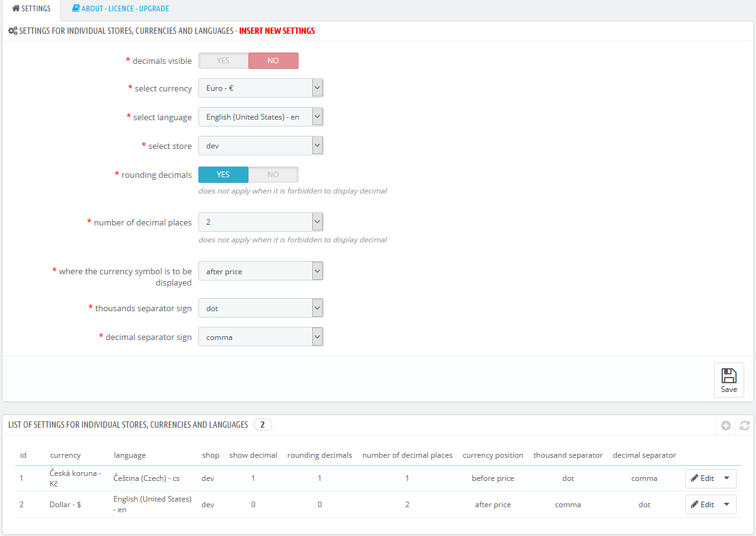Click 'Dollar - $' cell

tap(65, 505)
